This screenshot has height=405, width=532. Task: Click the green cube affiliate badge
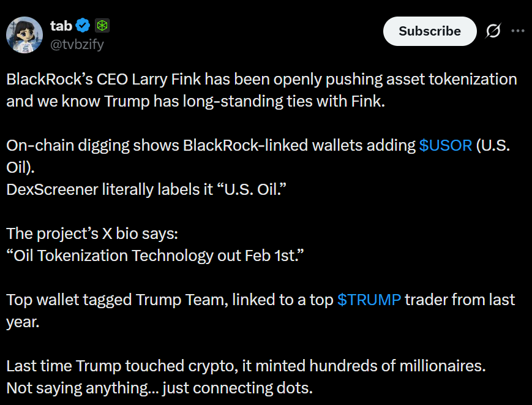(x=102, y=26)
